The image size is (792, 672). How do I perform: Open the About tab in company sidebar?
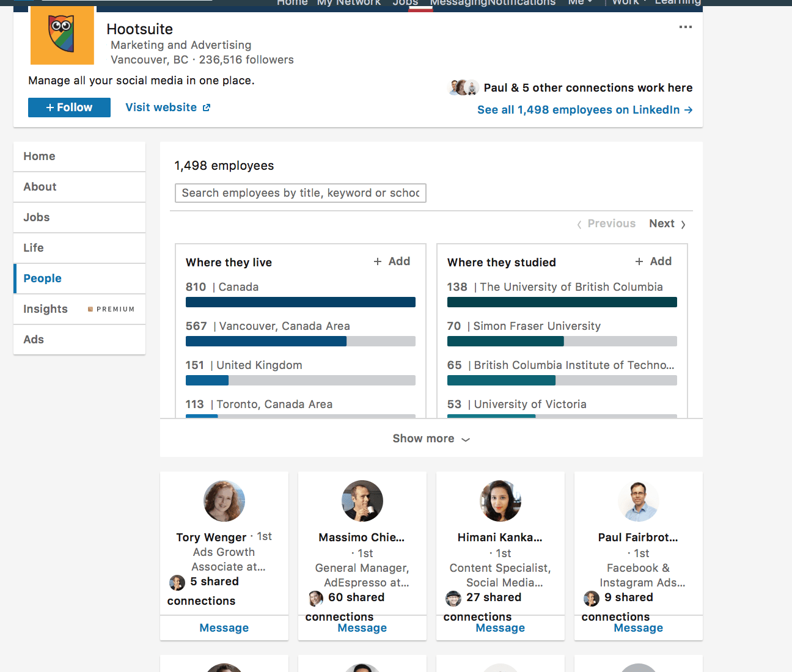[79, 187]
